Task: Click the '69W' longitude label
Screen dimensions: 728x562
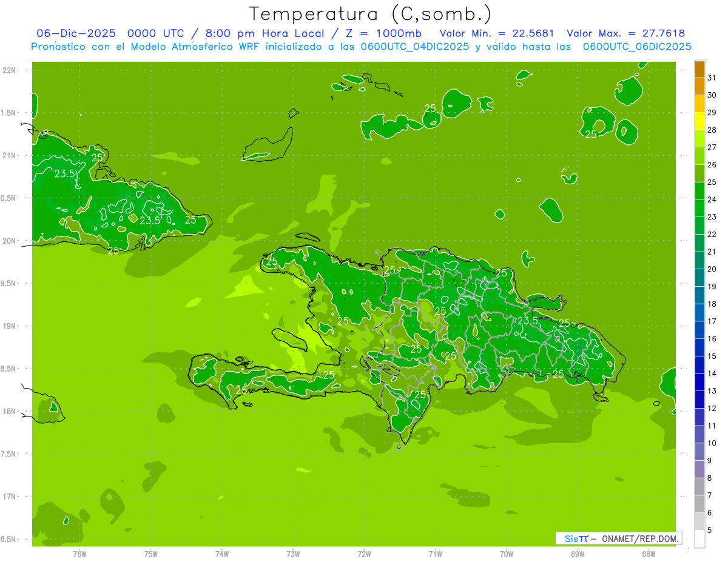Action: click(x=577, y=554)
